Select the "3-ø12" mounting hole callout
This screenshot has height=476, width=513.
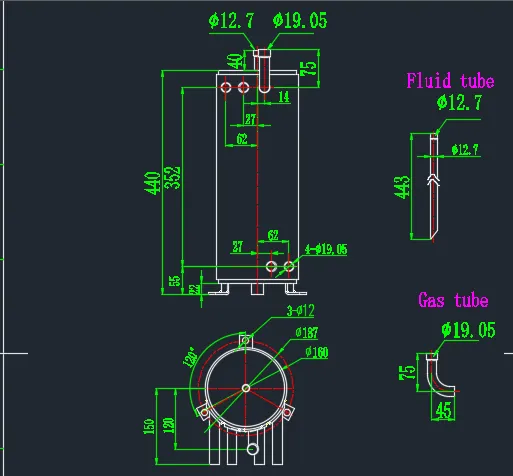tap(300, 311)
